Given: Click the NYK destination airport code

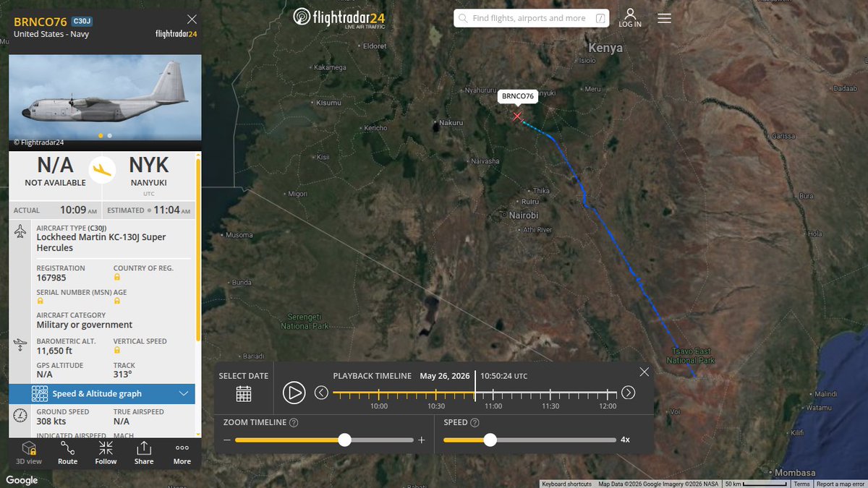Looking at the screenshot, I should click(x=148, y=165).
